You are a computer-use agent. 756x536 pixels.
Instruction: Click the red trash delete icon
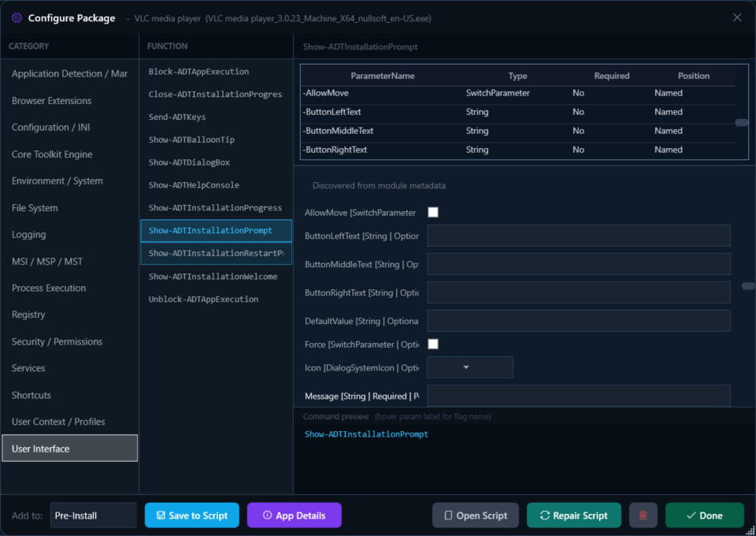point(643,515)
